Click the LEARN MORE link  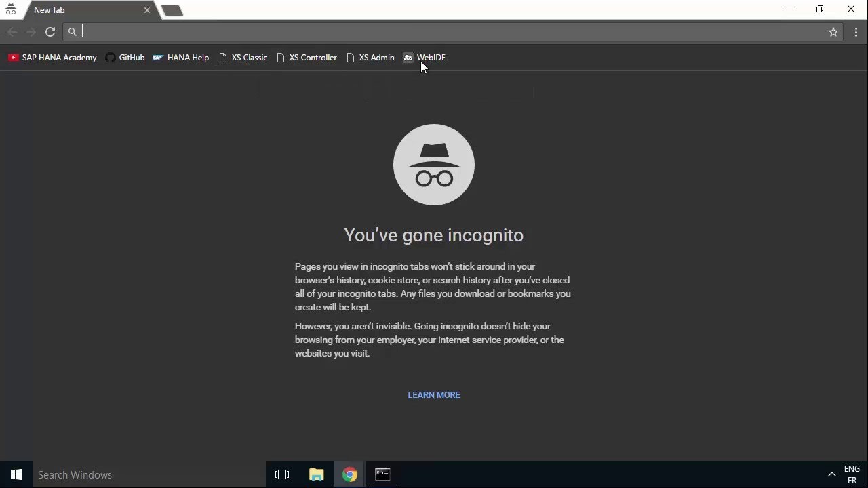[434, 395]
